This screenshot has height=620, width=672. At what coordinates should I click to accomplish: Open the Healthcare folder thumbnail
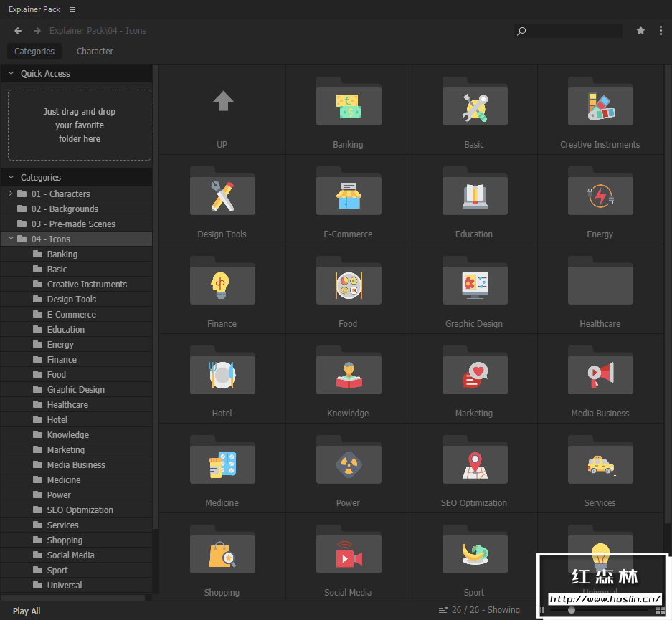(600, 280)
